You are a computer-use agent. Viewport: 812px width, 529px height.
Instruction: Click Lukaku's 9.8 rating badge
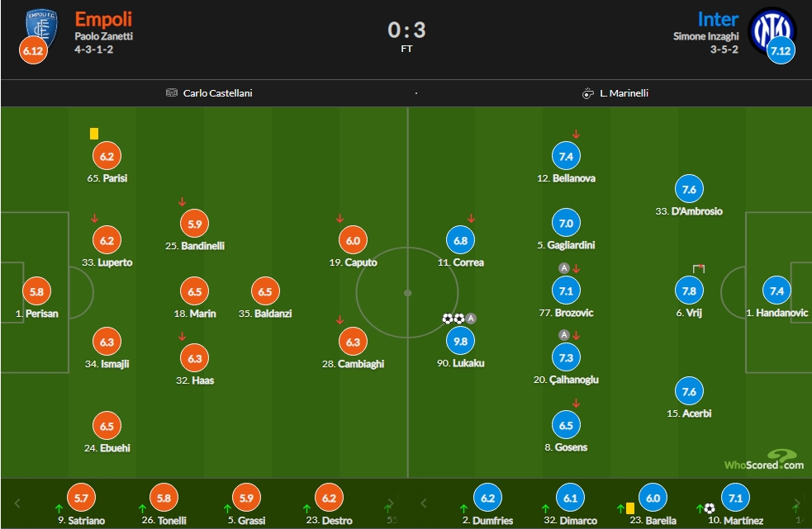tap(460, 341)
